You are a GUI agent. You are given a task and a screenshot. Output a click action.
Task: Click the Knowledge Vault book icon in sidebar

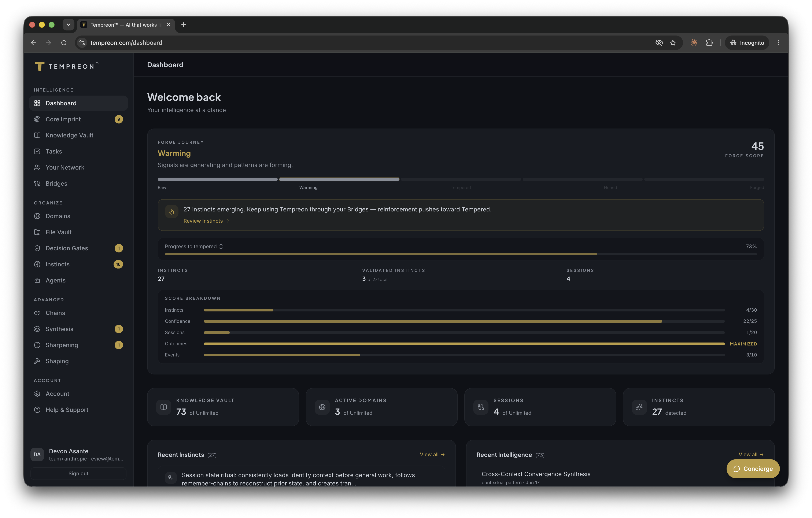click(37, 135)
